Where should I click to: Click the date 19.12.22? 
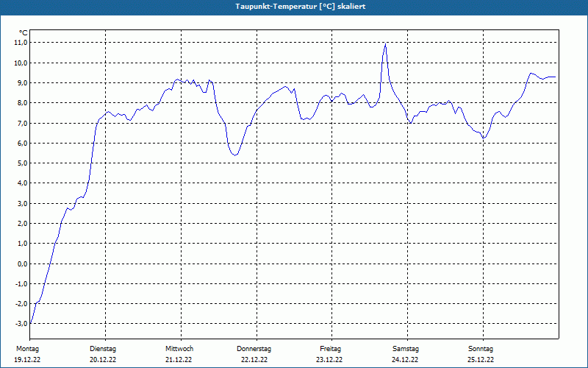tap(27, 360)
